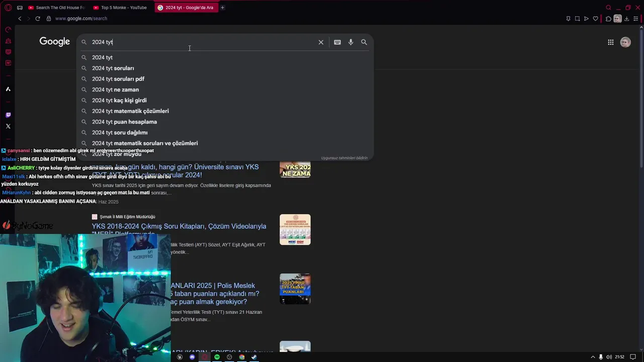
Task: Go back to previous page
Action: (20, 19)
